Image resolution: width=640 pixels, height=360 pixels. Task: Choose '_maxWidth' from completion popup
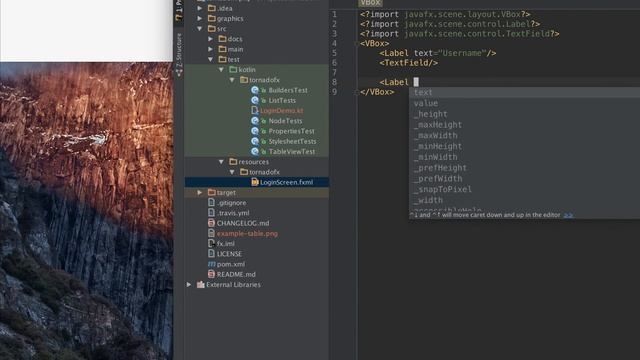(x=524, y=136)
